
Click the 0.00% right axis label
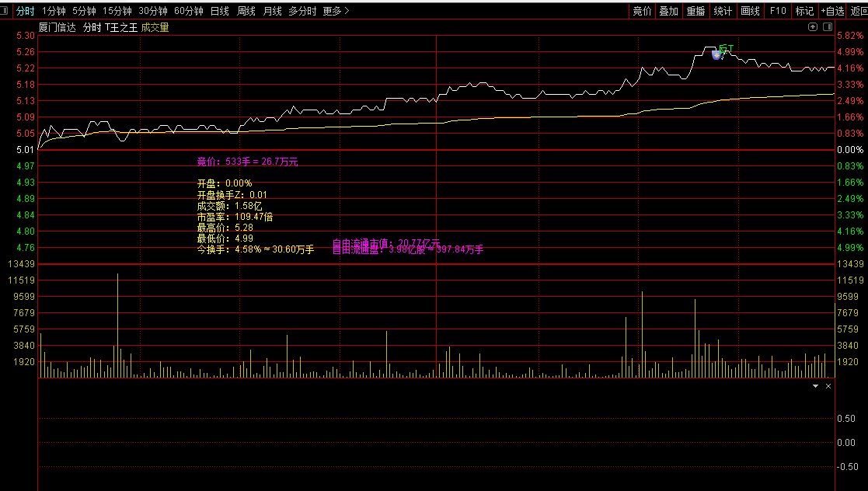[x=850, y=149]
